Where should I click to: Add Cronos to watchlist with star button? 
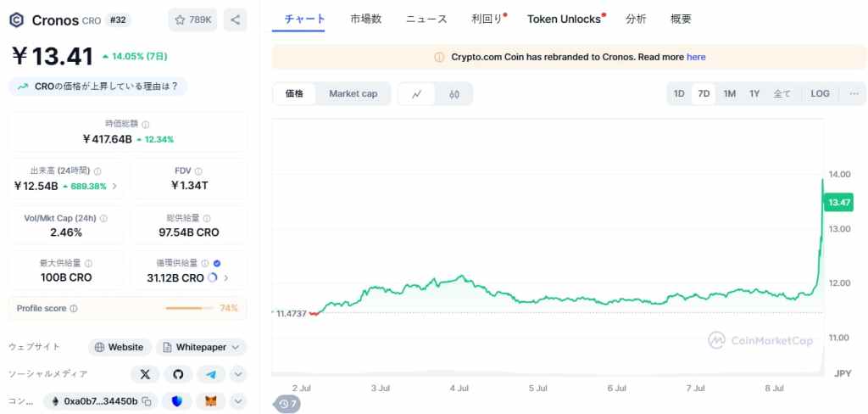click(192, 20)
